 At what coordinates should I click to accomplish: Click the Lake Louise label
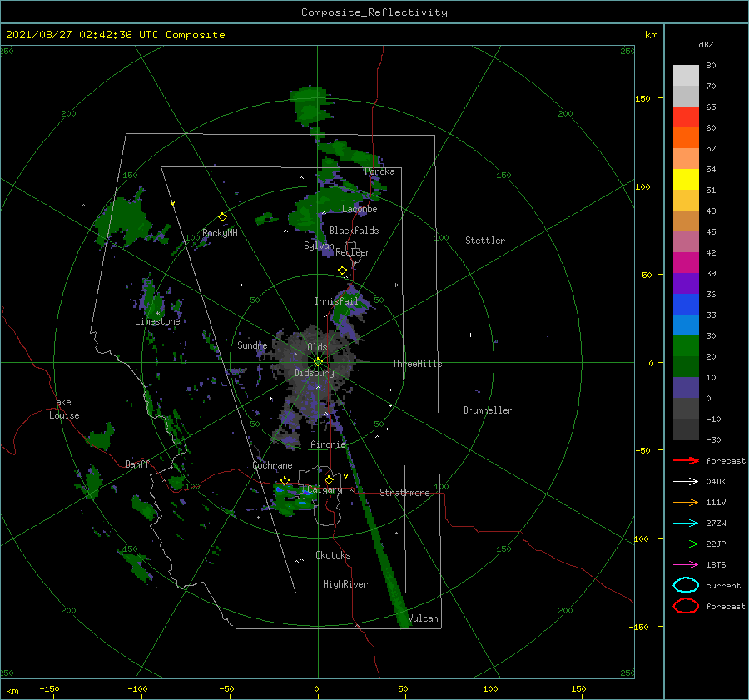(x=64, y=409)
